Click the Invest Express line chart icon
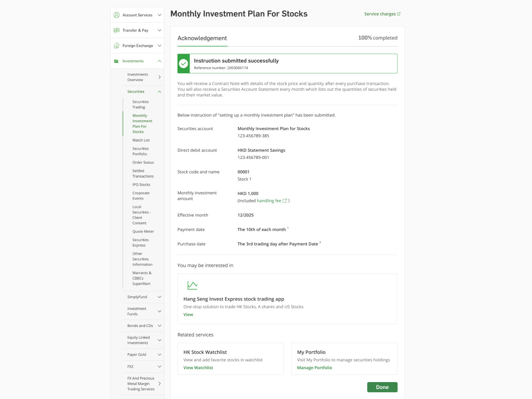This screenshot has width=532, height=399. 192,285
